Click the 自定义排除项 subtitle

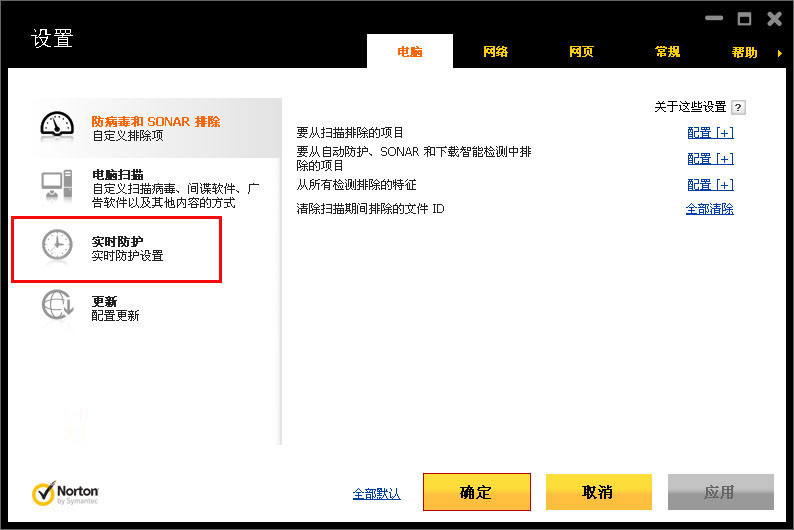point(128,136)
